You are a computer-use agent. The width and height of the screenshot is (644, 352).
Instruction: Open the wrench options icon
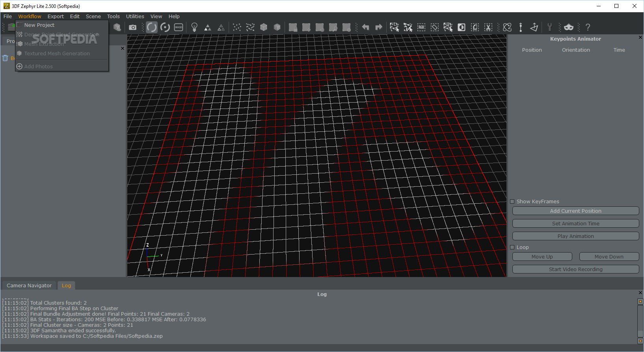point(550,27)
